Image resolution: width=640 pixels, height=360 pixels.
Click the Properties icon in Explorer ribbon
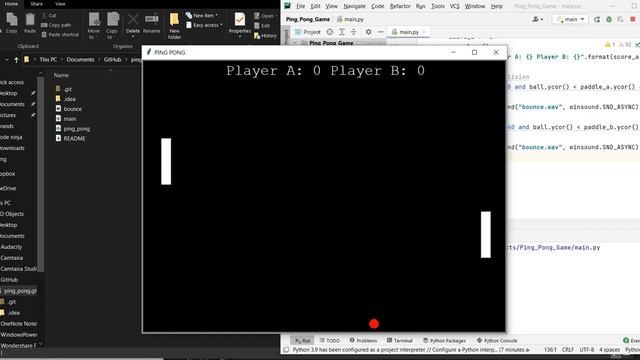(240, 20)
